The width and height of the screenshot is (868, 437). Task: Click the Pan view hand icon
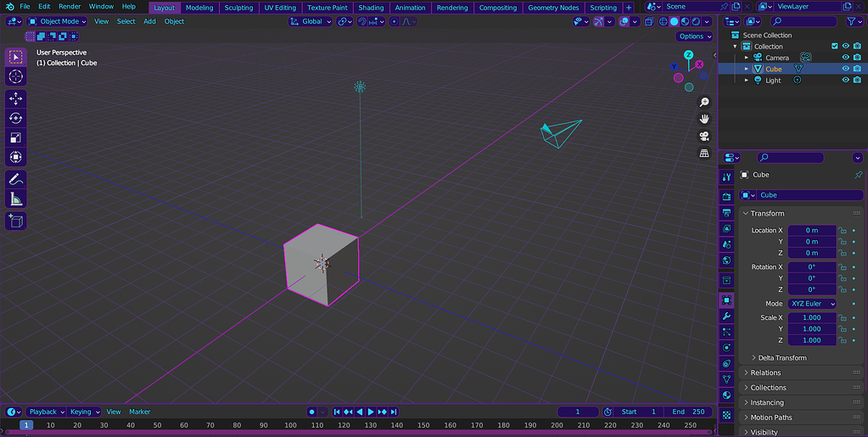click(x=704, y=119)
